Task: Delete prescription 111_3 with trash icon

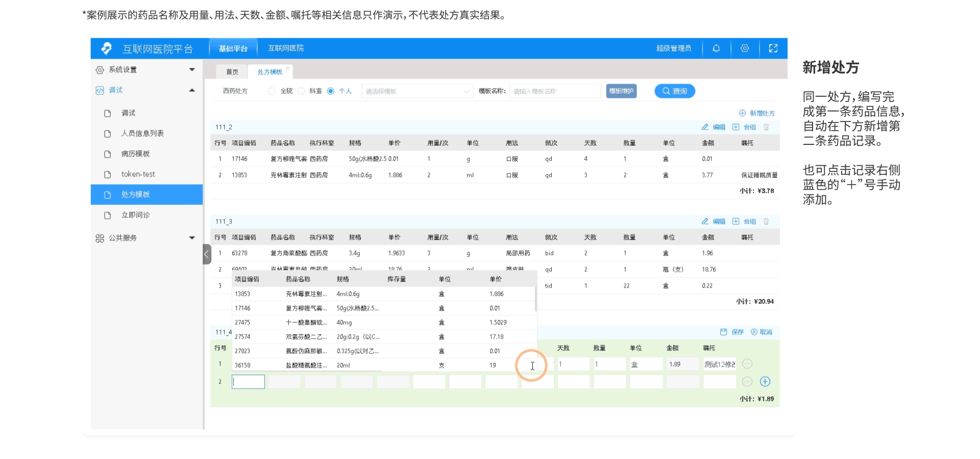Action: (x=766, y=221)
